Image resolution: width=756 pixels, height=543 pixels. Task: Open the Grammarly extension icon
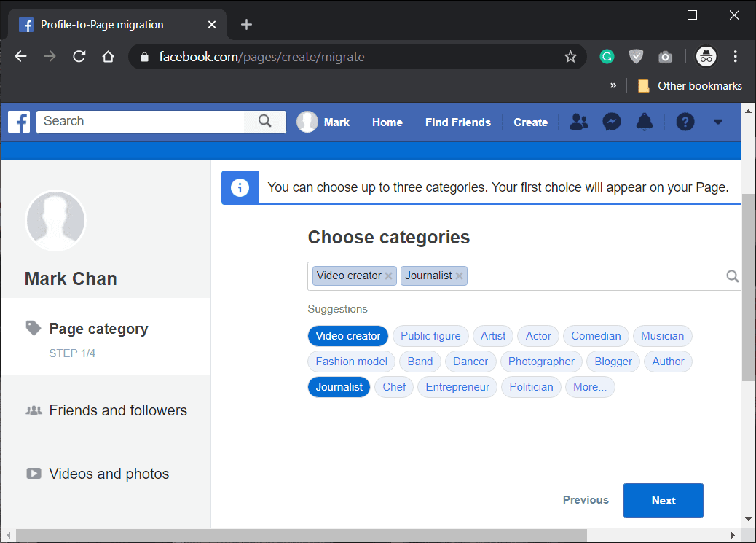(607, 57)
